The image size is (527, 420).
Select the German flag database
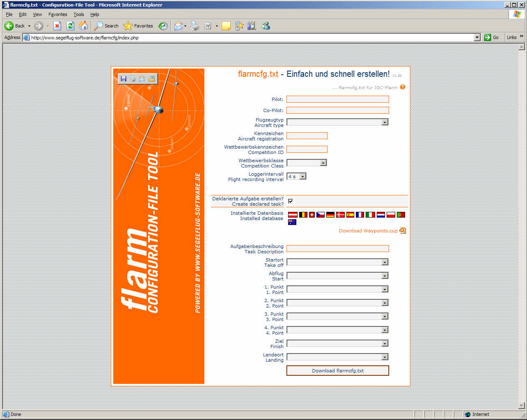[x=330, y=215]
